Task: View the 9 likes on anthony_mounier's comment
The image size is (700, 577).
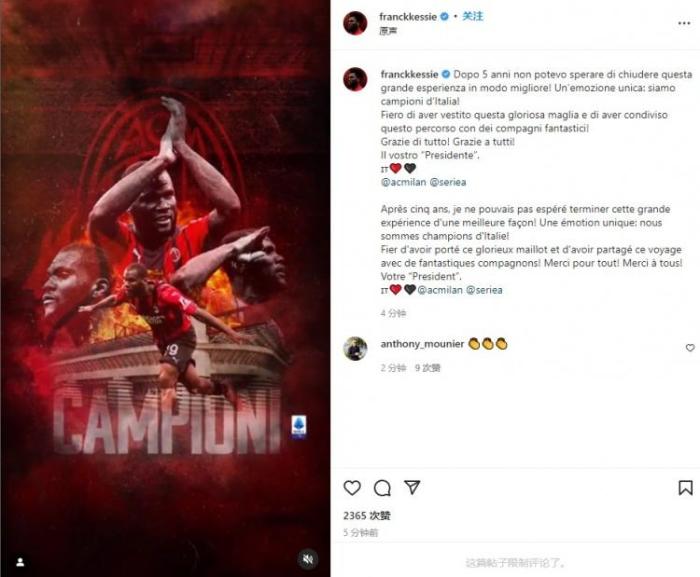Action: [x=427, y=368]
